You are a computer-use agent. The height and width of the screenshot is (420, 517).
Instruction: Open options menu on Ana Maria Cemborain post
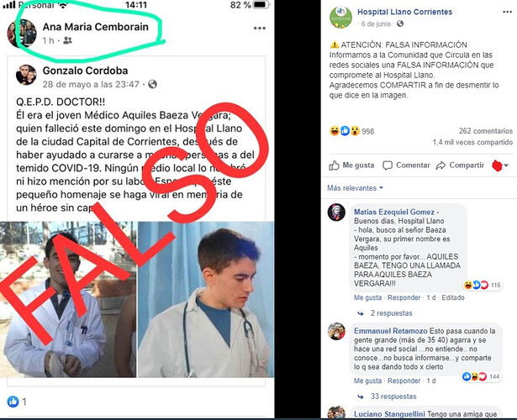pos(260,29)
